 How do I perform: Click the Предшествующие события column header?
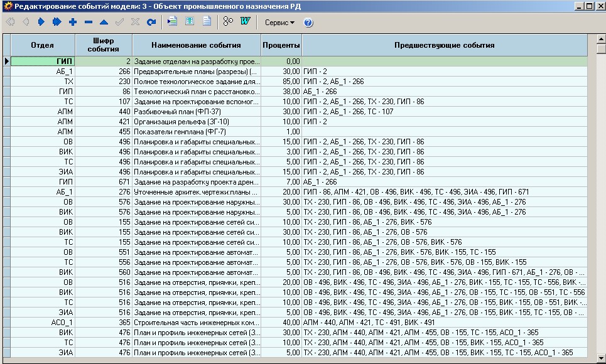(445, 45)
